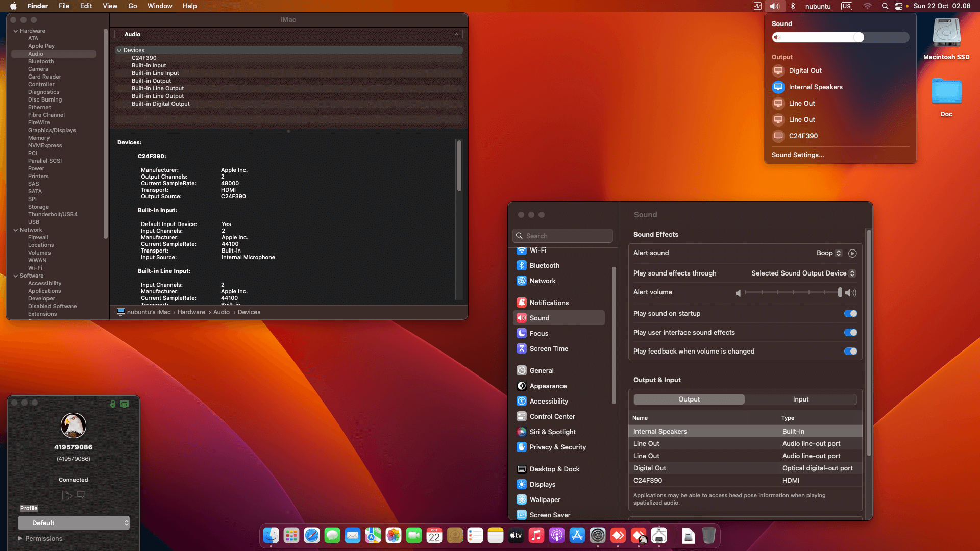Expand Permissions disclosure triangle in AnyDesk

click(x=20, y=539)
